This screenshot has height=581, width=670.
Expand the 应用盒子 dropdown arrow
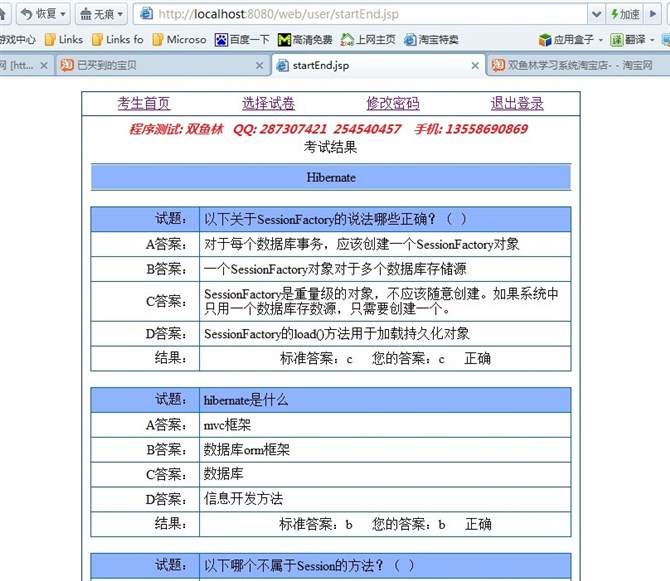point(600,40)
